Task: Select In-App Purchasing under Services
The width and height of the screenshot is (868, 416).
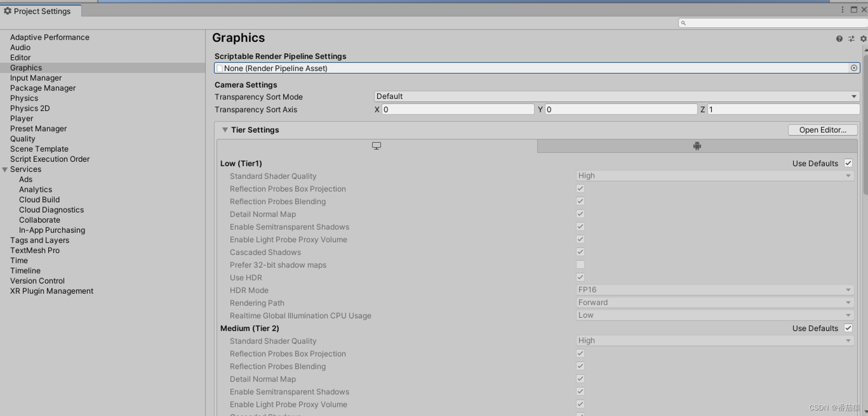Action: point(52,230)
